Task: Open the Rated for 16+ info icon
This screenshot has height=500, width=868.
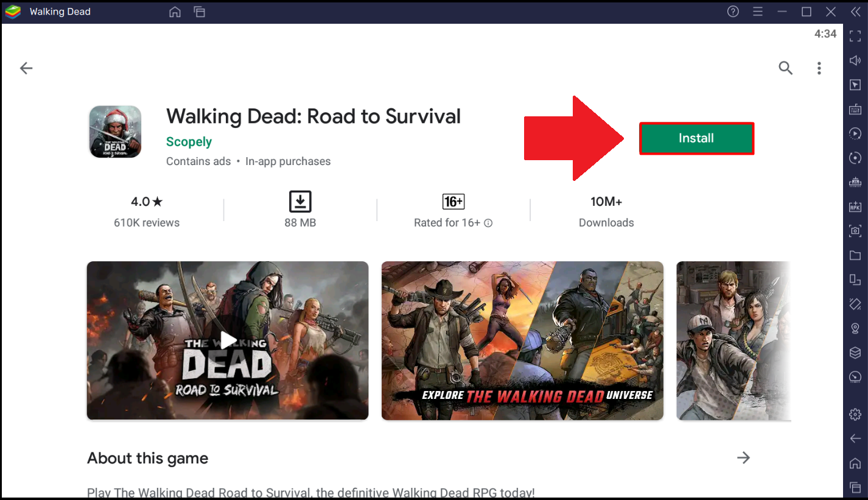Action: (x=488, y=223)
